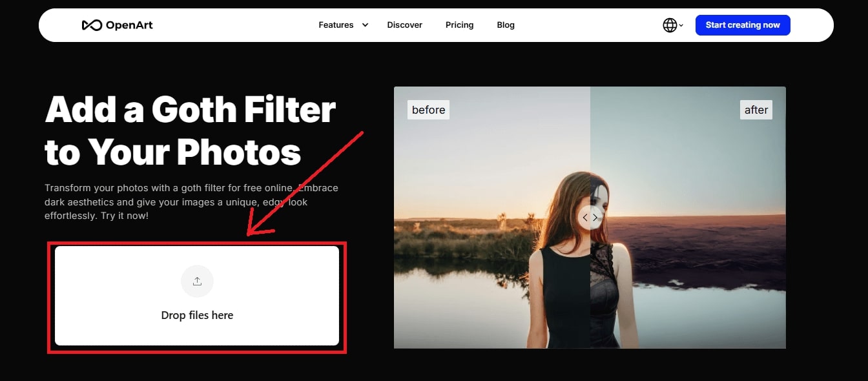Open the globe language selector icon

coord(669,25)
